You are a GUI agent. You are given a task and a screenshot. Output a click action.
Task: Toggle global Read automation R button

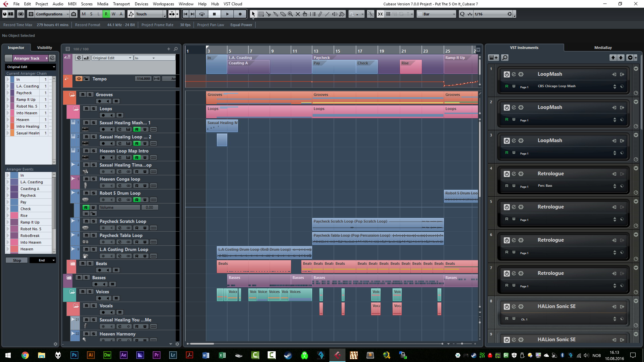click(x=106, y=14)
